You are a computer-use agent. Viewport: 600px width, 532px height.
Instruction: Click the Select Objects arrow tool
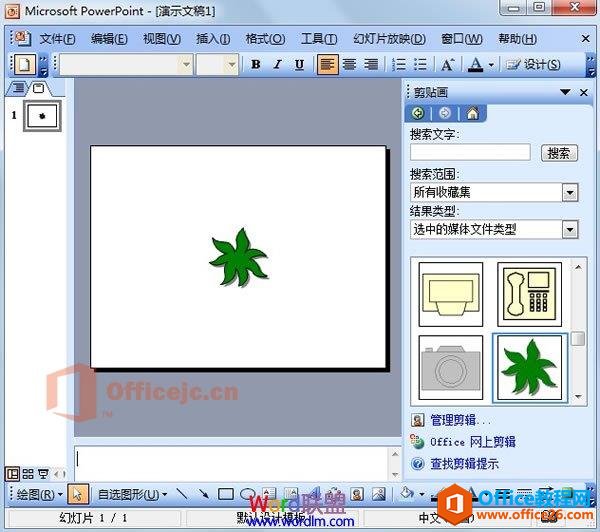click(x=78, y=494)
